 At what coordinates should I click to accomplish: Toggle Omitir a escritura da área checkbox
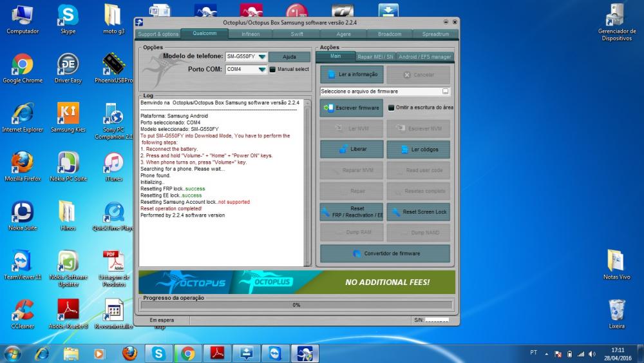coord(391,108)
